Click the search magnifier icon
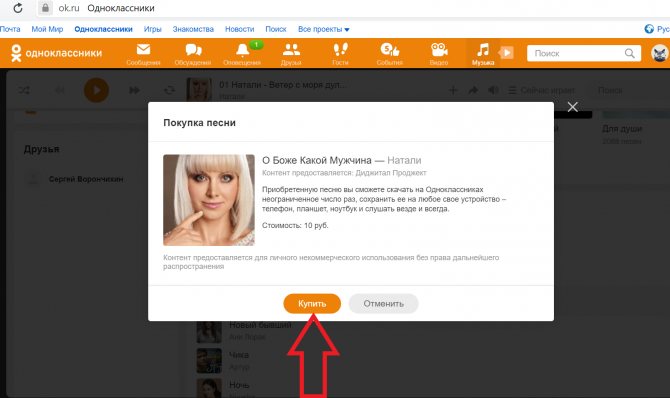This screenshot has width=670, height=398. (x=630, y=53)
